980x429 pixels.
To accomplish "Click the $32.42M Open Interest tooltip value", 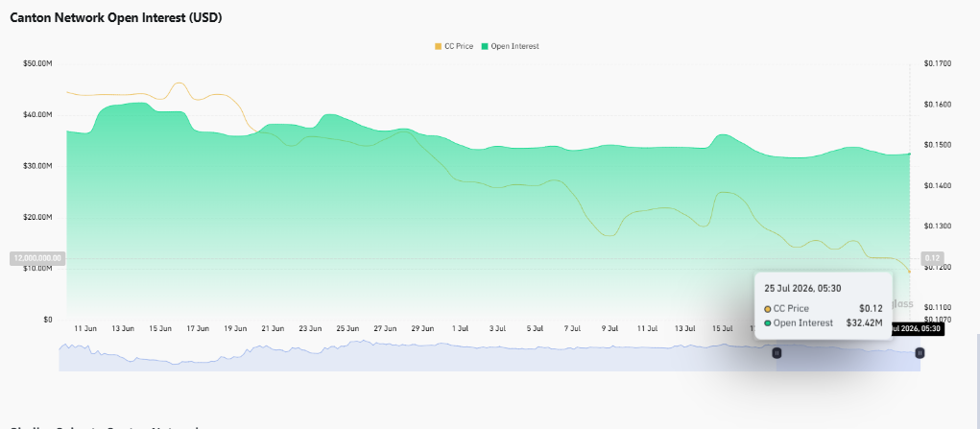I will (x=866, y=323).
